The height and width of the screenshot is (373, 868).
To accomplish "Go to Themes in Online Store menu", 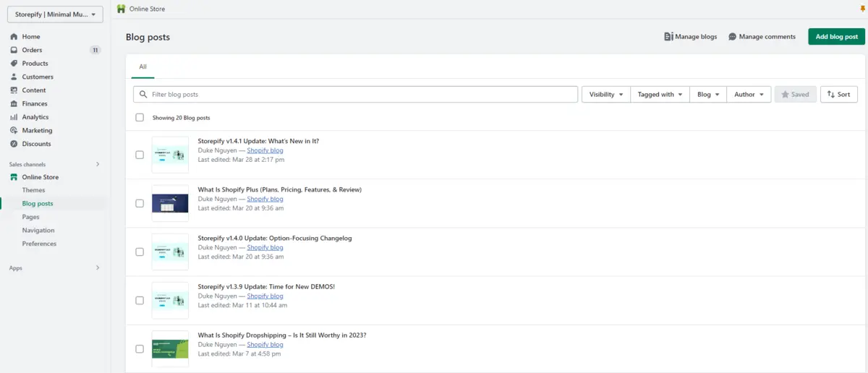I will (x=33, y=190).
